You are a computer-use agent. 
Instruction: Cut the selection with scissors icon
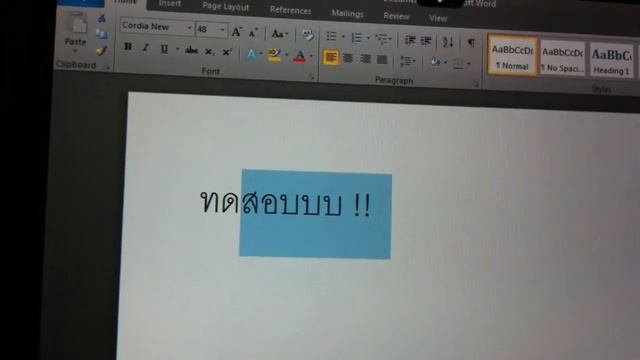pos(102,18)
